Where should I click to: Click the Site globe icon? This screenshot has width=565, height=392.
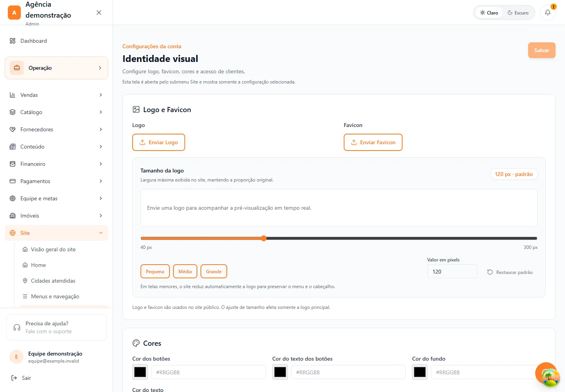tap(13, 233)
